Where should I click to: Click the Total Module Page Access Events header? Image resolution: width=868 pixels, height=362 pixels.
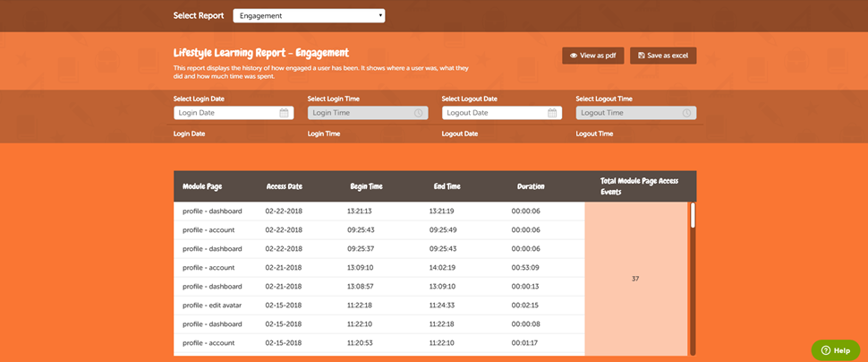coord(639,186)
